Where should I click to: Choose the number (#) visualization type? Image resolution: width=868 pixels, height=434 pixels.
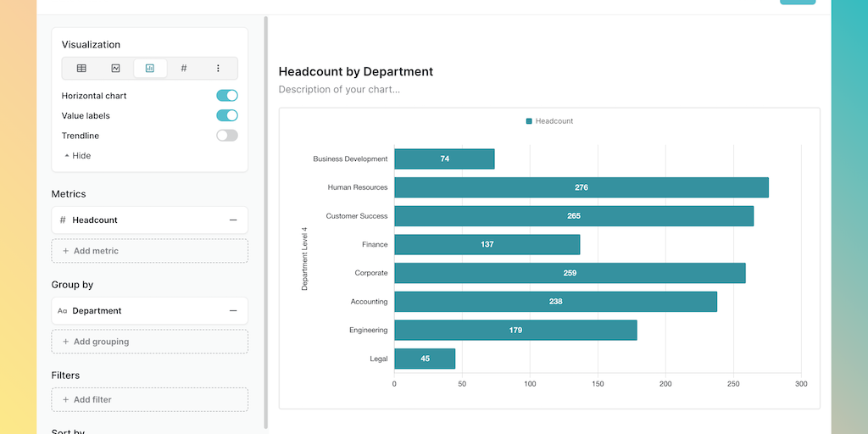coord(184,69)
